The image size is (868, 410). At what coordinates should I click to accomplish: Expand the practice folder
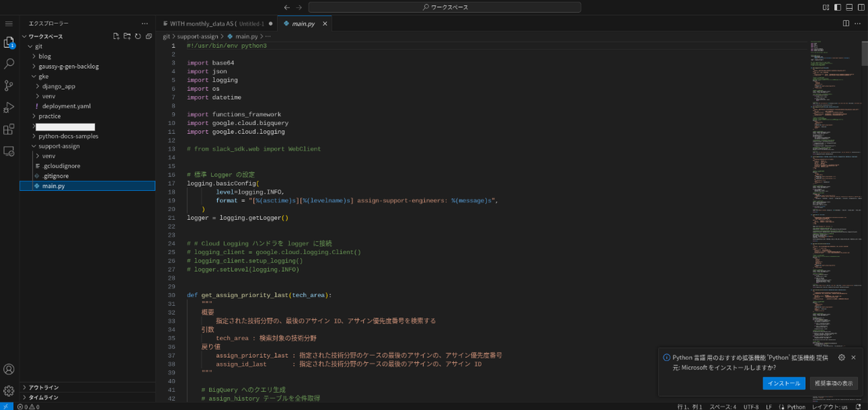[x=87, y=116]
